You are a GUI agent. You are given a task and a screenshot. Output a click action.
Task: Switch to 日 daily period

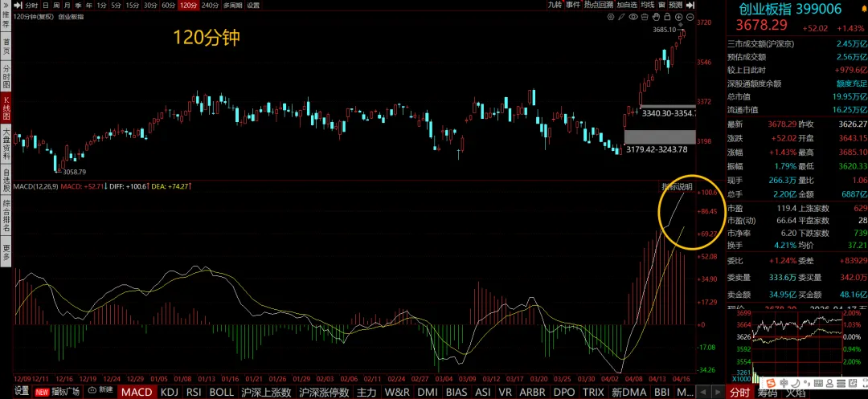45,5
